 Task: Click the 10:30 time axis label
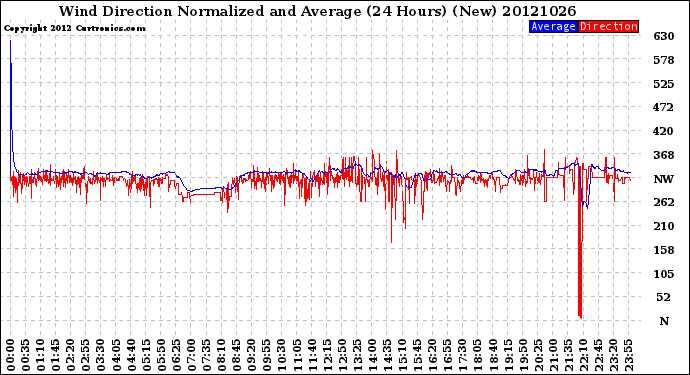[x=282, y=355]
